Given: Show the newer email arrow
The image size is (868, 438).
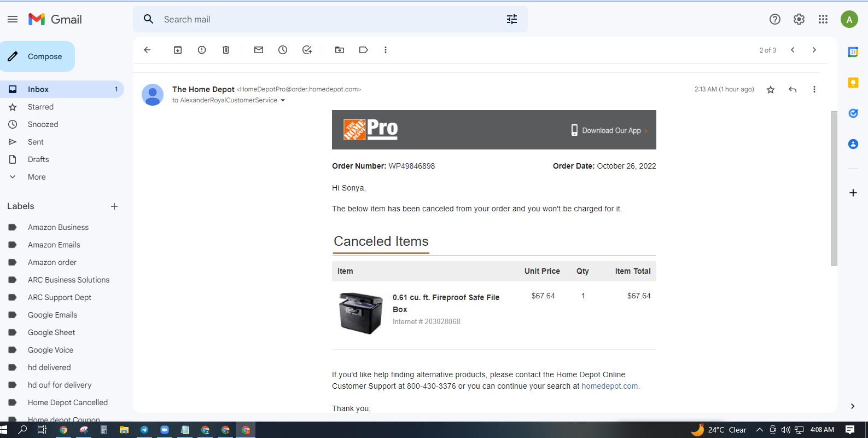Looking at the screenshot, I should [793, 50].
